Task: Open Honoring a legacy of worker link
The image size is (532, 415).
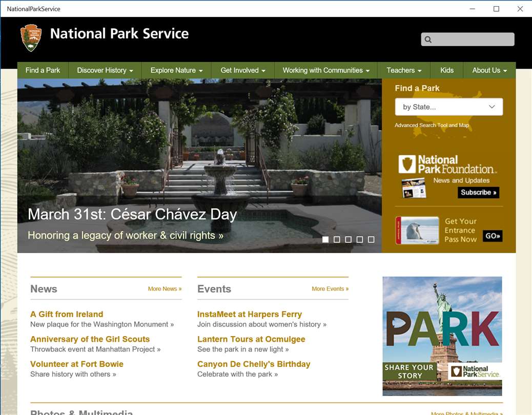Action: [126, 235]
